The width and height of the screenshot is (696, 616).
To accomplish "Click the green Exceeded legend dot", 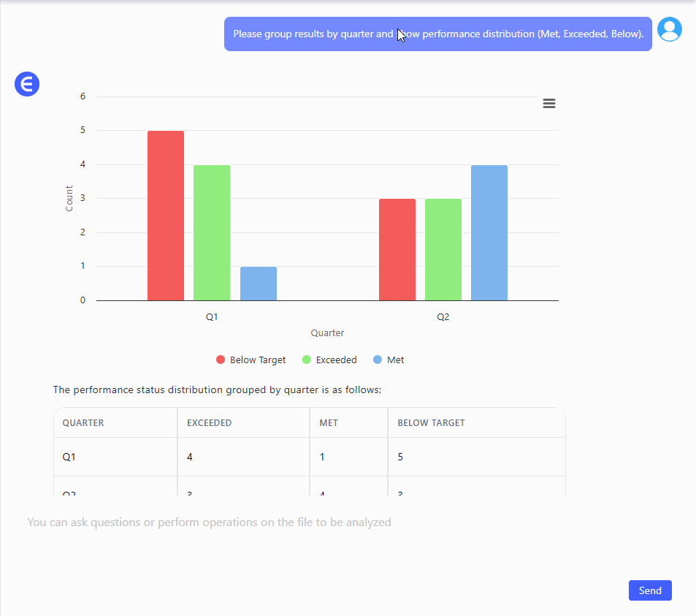I will click(307, 360).
